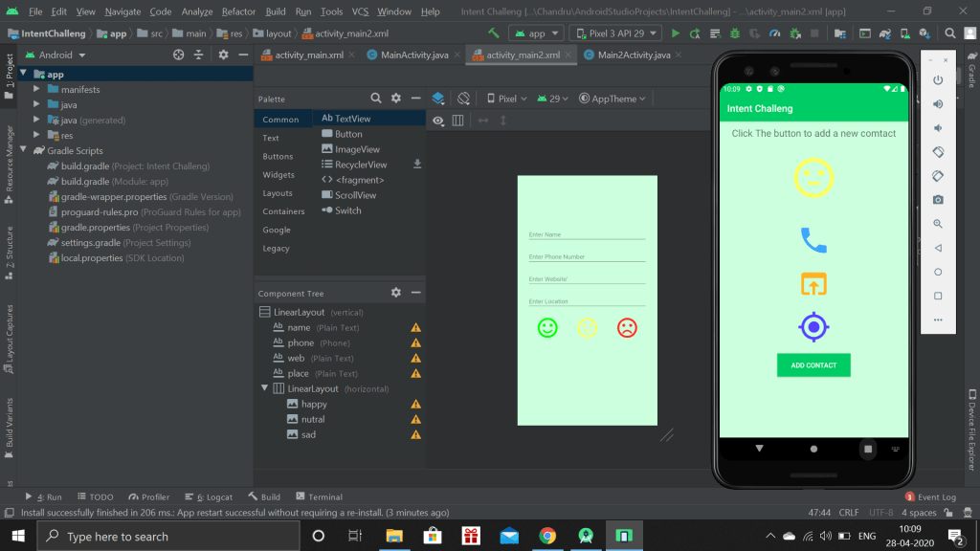
Task: Select the Widgets palette category
Action: pos(278,175)
